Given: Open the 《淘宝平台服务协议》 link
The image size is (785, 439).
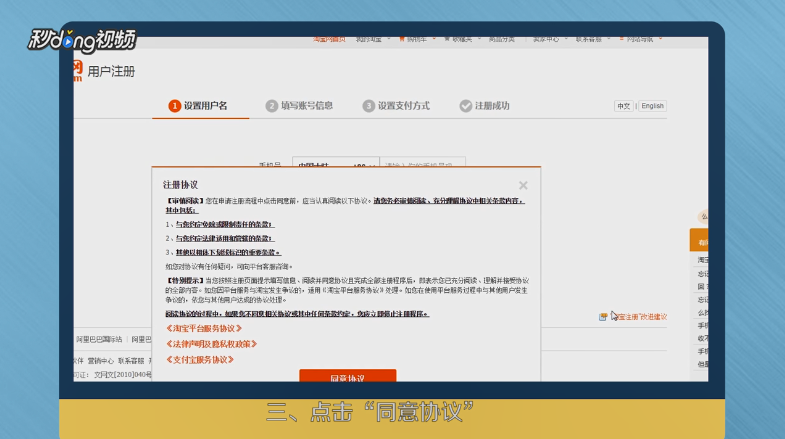Looking at the screenshot, I should [204, 328].
